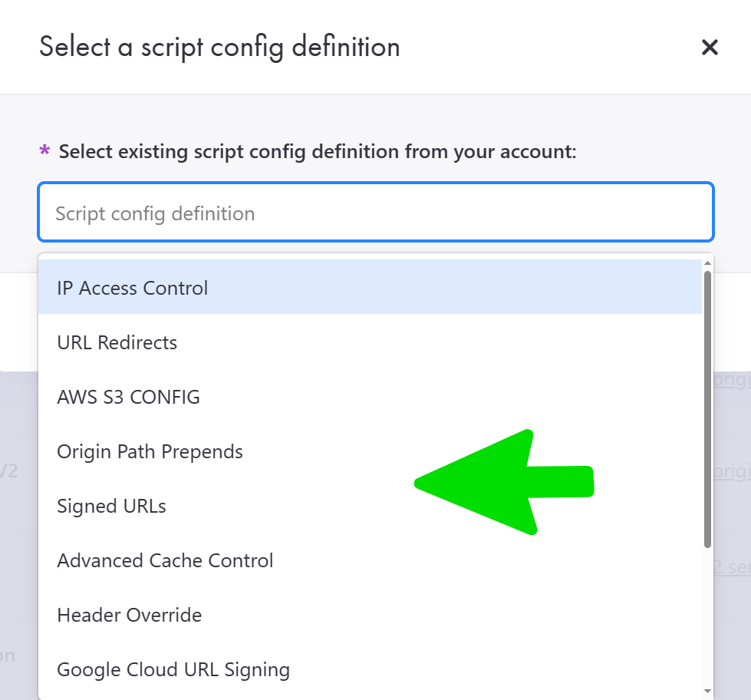
Task: Select Origin Path Prepends option
Action: pyautogui.click(x=150, y=451)
